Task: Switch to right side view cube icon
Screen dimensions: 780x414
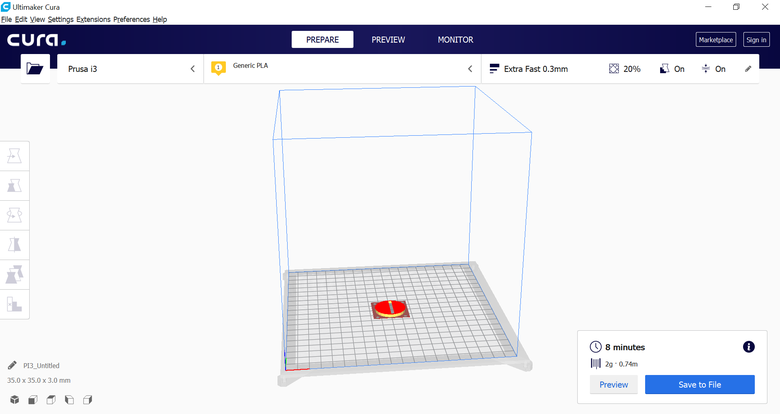Action: pos(88,400)
